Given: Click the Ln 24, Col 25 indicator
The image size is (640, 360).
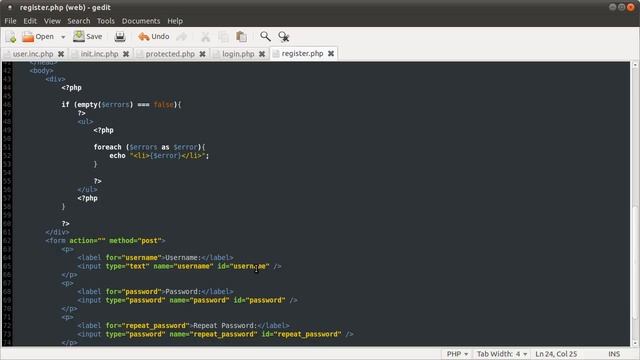Looking at the screenshot, I should click(556, 354).
